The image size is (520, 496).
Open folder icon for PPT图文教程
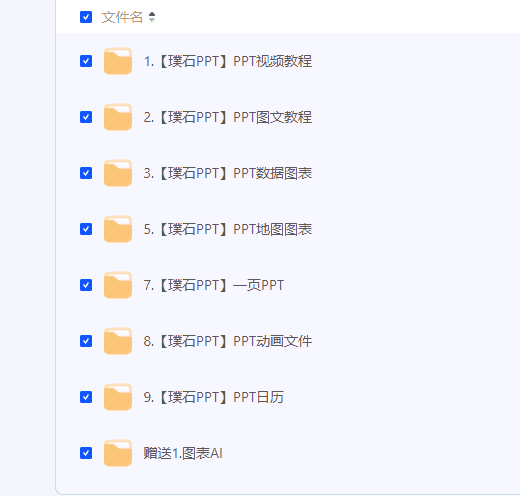[x=118, y=117]
